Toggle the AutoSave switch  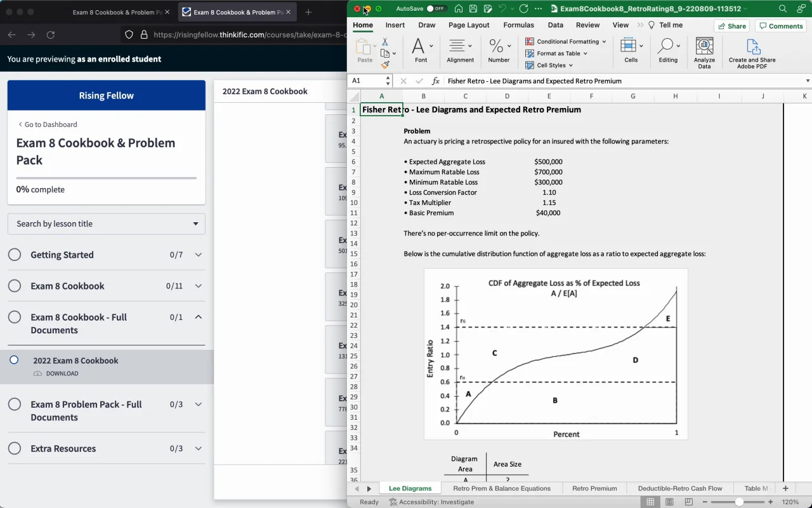436,9
